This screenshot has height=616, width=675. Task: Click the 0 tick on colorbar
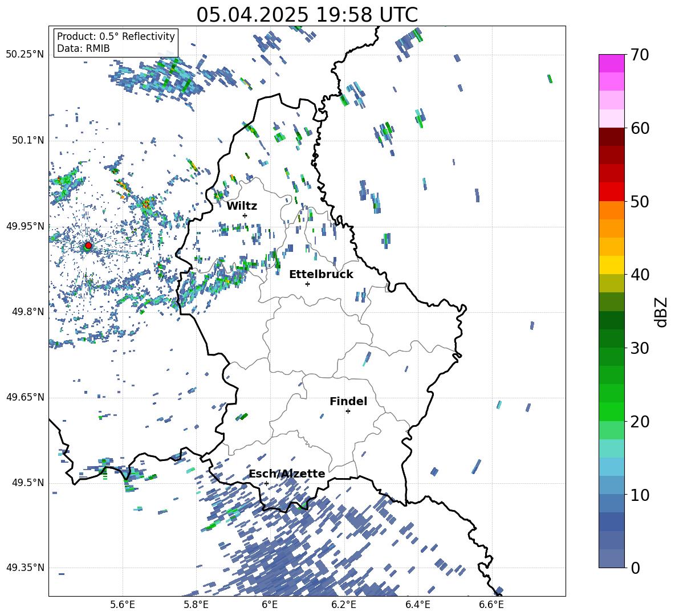(x=635, y=568)
